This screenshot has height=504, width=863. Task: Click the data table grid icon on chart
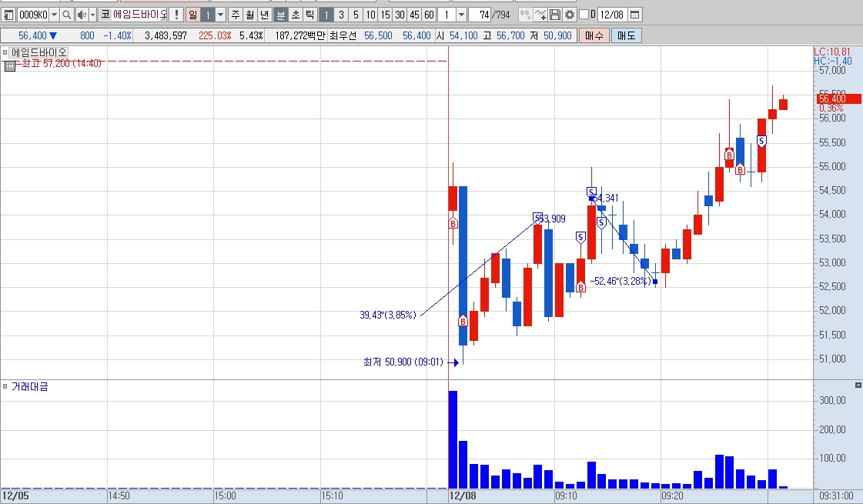9,66
